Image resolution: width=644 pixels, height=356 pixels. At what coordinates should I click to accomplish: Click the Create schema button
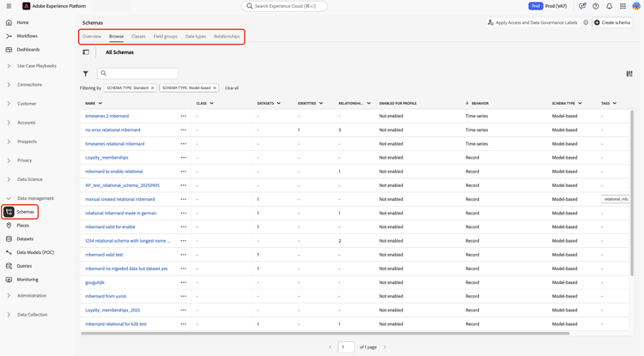coord(612,22)
